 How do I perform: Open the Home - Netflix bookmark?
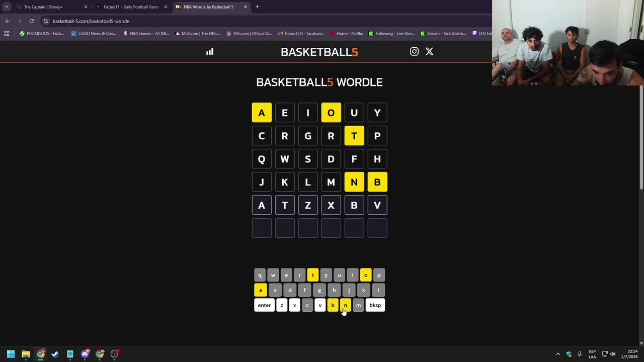coord(347,34)
